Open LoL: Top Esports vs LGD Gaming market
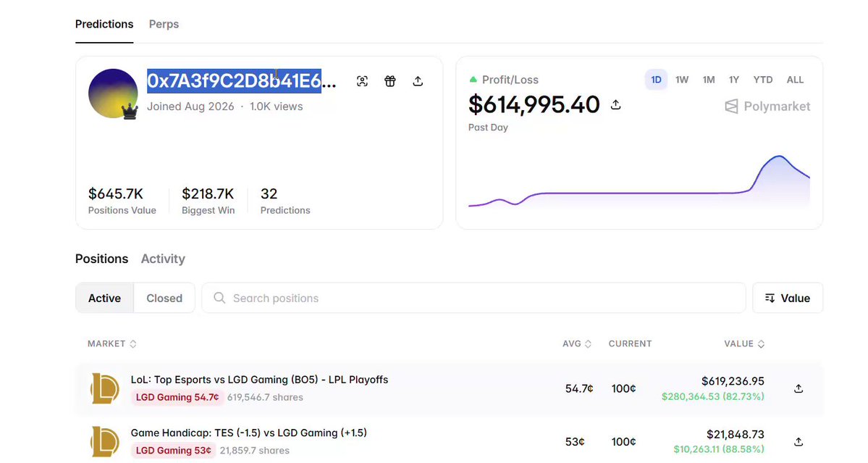Viewport: 868px width, 463px height. point(259,380)
